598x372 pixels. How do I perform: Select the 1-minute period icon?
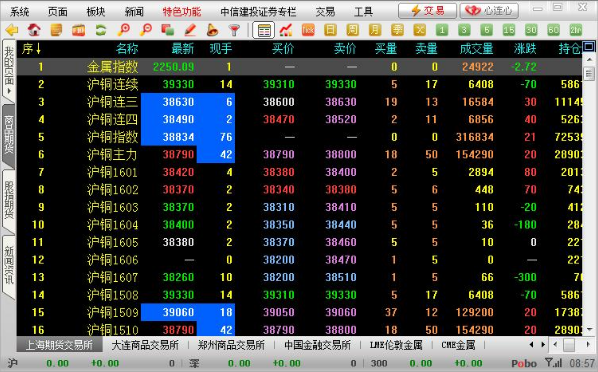442,30
